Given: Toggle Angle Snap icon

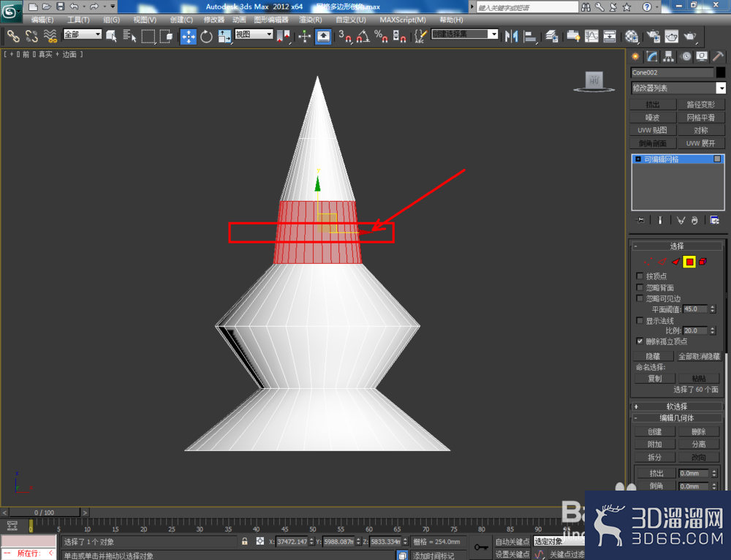Looking at the screenshot, I should [x=363, y=37].
